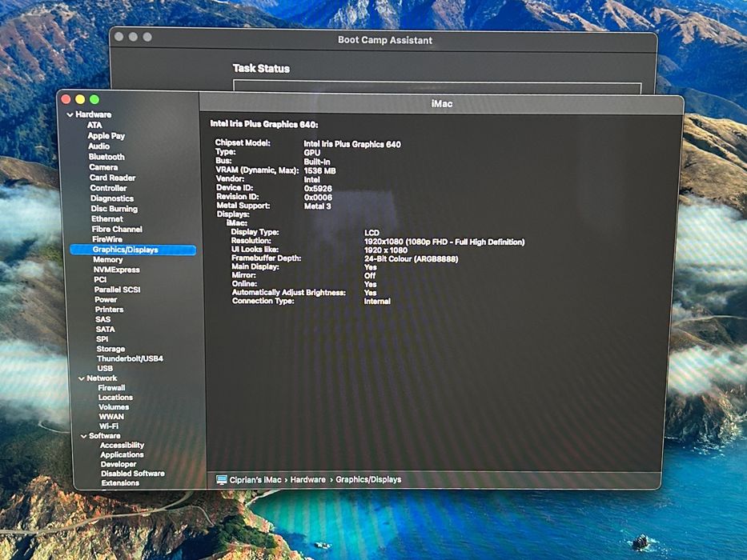Click the Network section label
Viewport: 747px width, 560px height.
(x=102, y=378)
